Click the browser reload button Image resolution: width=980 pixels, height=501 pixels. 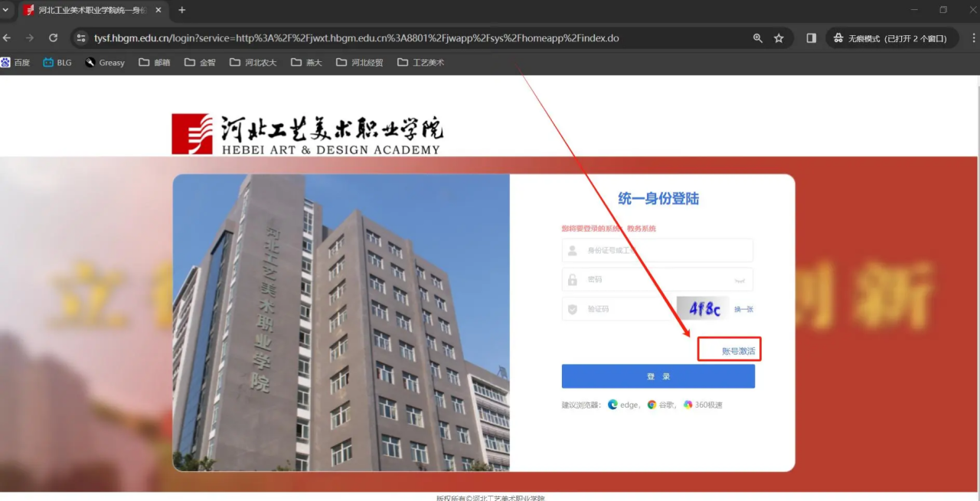(x=53, y=38)
